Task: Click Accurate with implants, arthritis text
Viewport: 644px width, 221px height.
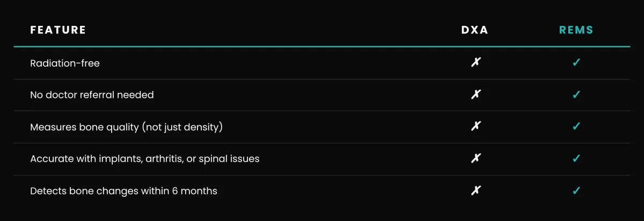Action: pyautogui.click(x=145, y=159)
